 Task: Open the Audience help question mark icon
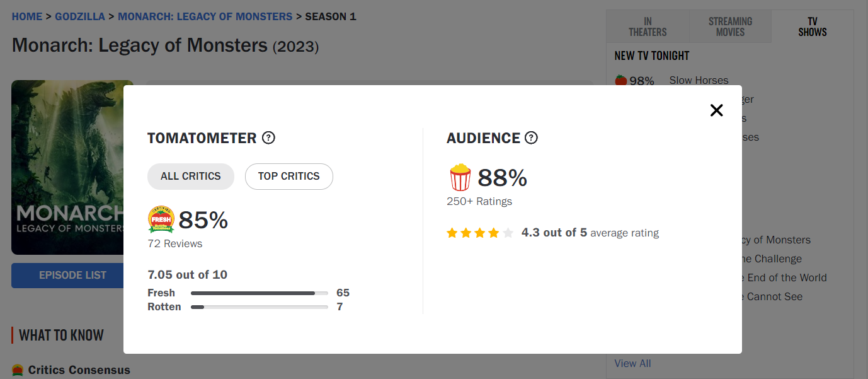click(x=531, y=137)
